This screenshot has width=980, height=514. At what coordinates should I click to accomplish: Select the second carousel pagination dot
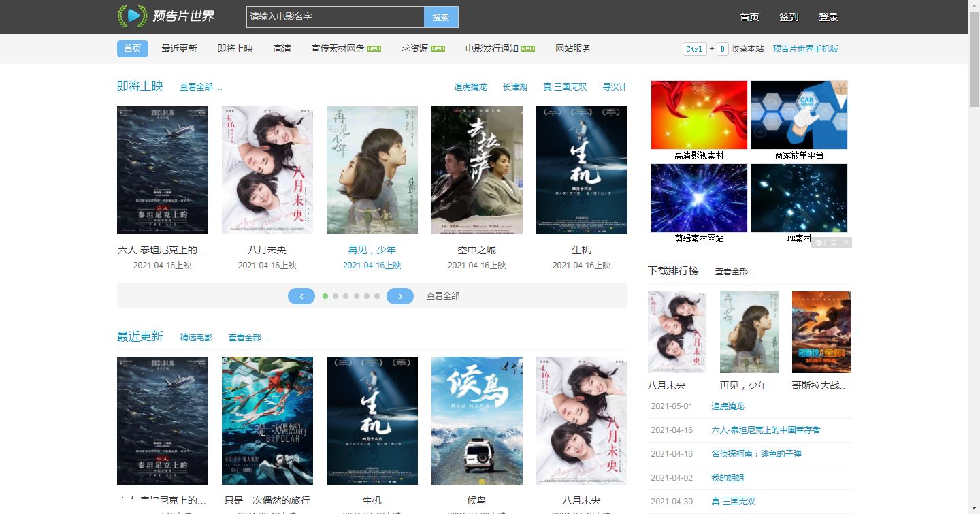point(336,296)
